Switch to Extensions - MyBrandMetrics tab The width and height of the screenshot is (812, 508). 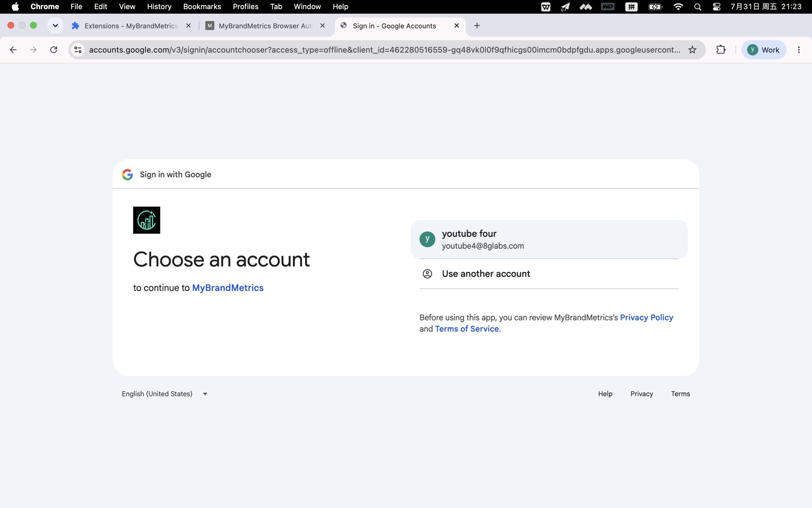pos(131,26)
